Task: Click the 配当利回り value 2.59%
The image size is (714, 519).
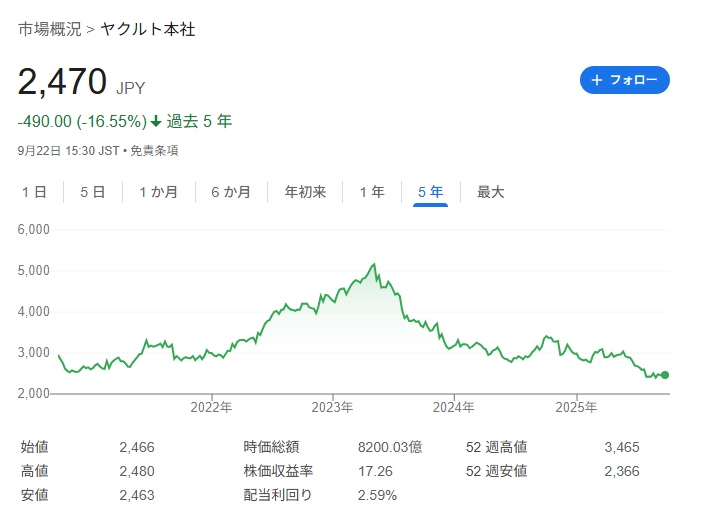Action: click(377, 495)
